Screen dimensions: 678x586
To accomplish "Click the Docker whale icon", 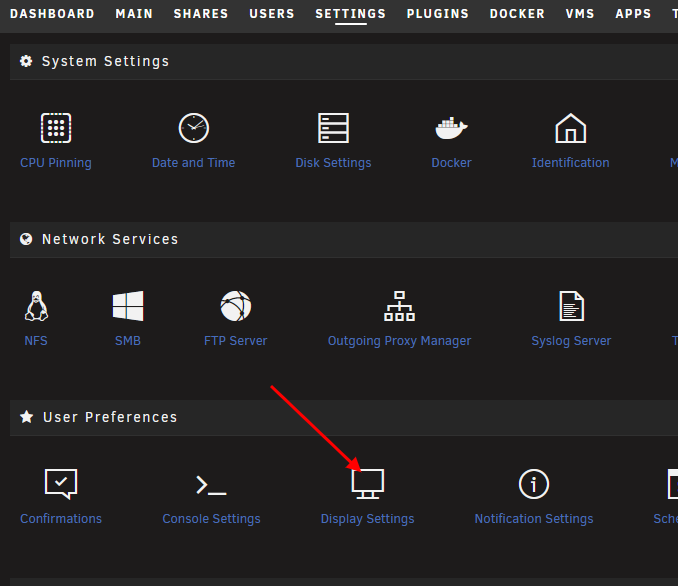I will tap(451, 128).
